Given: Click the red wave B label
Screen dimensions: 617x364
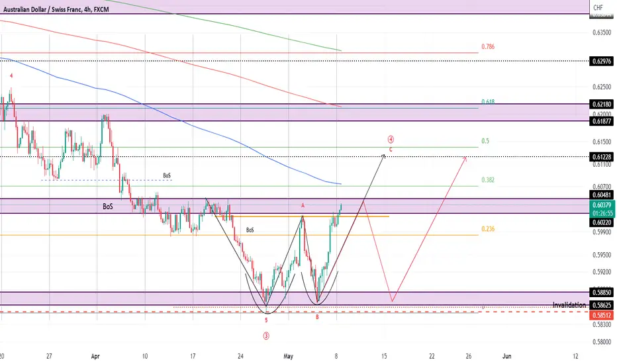Looking at the screenshot, I should tap(317, 317).
